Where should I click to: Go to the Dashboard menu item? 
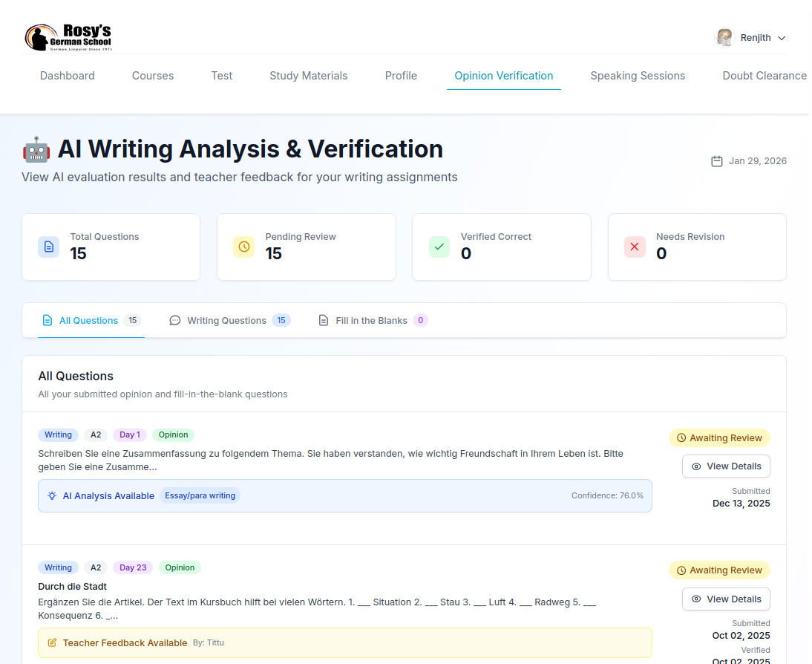67,76
